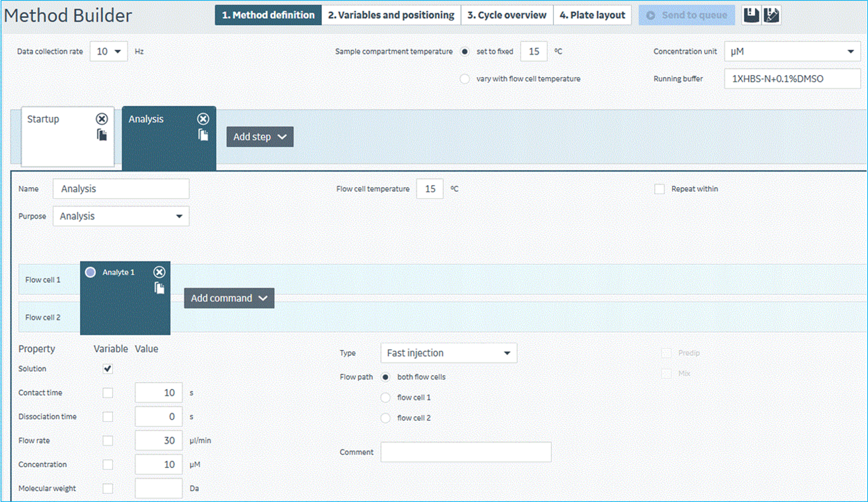
Task: Select vary with flow cell temperature option
Action: pyautogui.click(x=465, y=79)
